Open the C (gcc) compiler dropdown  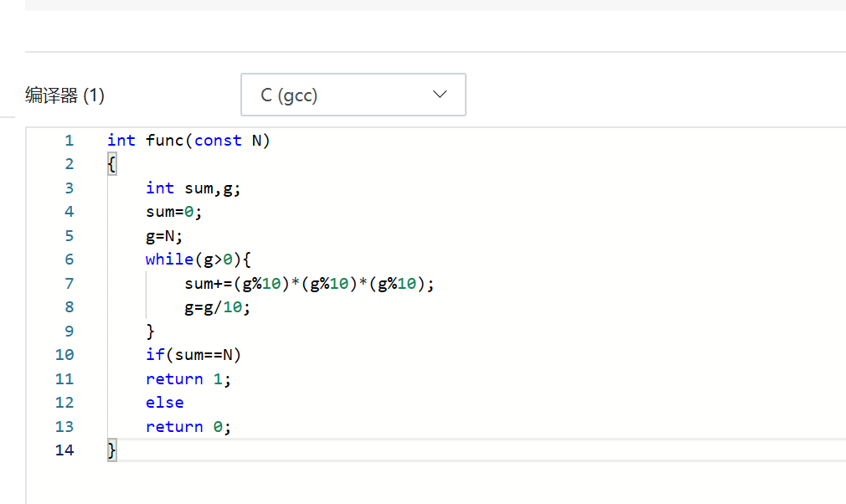(x=353, y=95)
